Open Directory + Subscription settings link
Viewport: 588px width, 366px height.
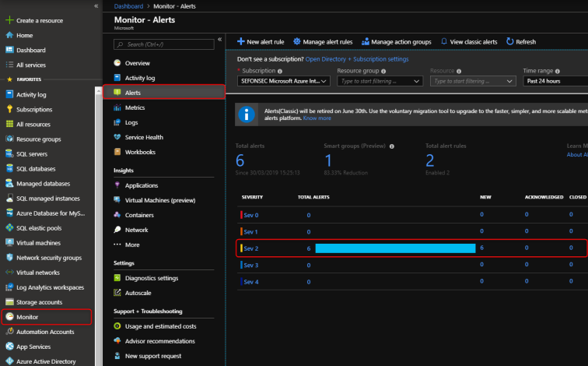click(357, 59)
